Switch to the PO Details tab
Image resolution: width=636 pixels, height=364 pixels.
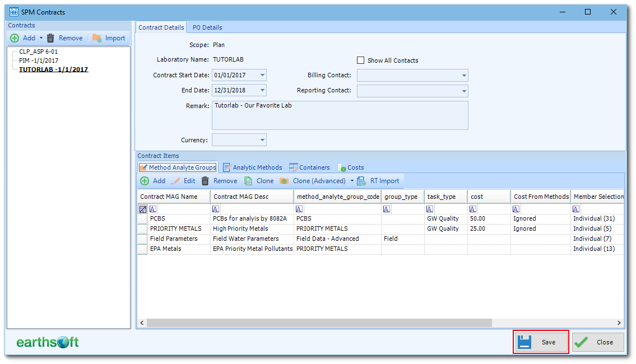tap(207, 27)
